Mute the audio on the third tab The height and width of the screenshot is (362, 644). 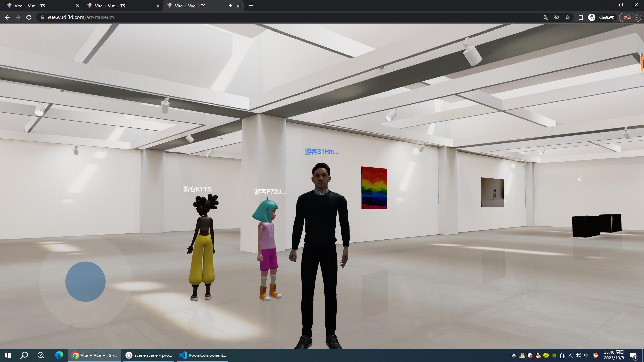231,6
